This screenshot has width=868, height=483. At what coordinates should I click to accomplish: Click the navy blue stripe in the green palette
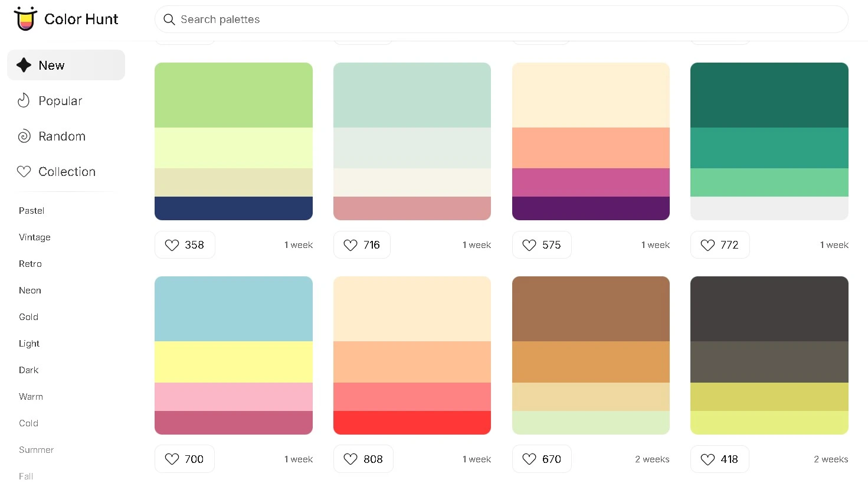click(x=233, y=208)
